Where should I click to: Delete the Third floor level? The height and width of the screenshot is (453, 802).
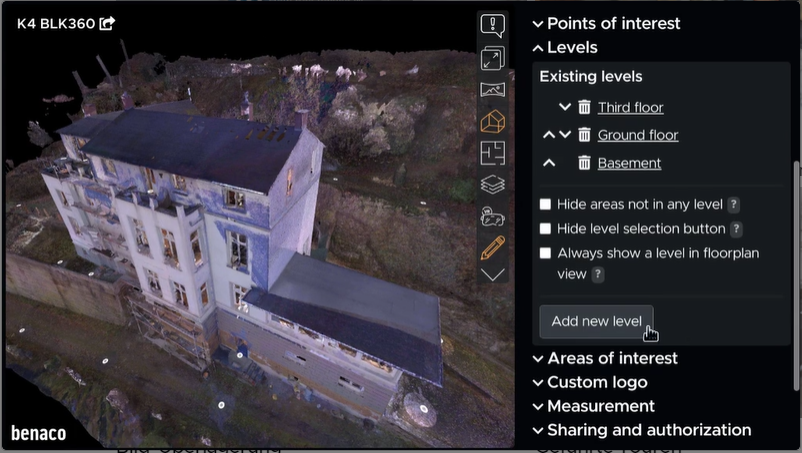584,107
